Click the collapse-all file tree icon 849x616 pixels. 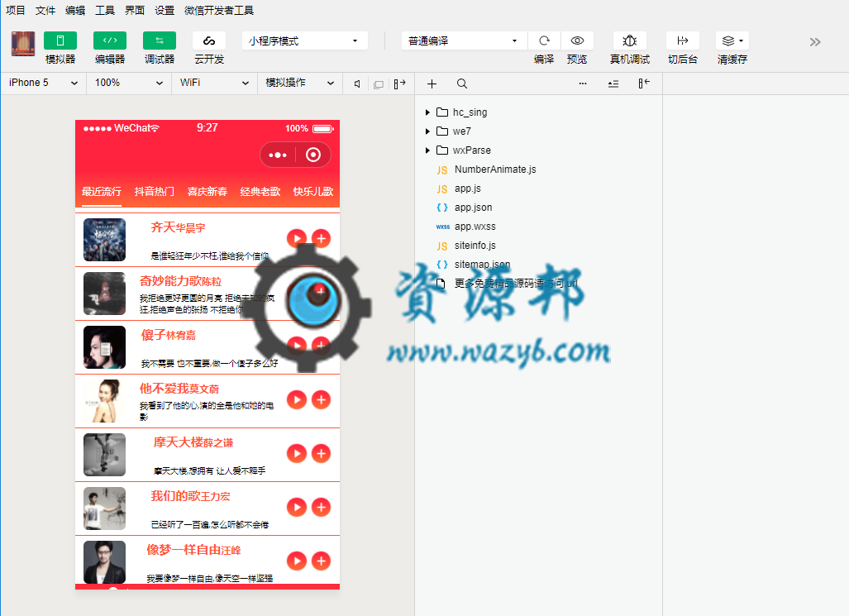(613, 84)
